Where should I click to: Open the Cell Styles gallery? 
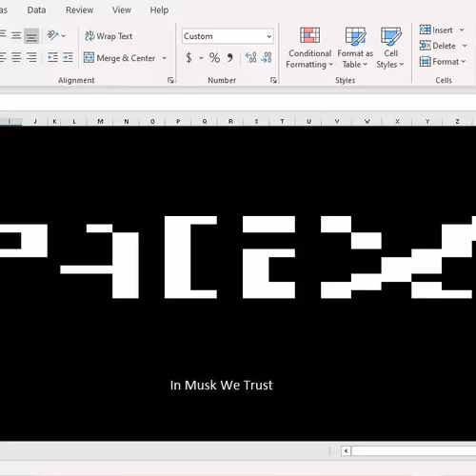[390, 48]
